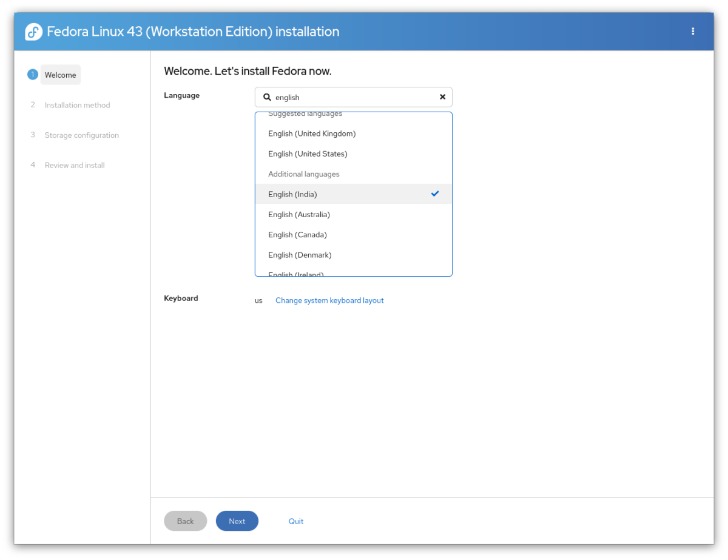Screen dimensions: 728x560
Task: Click the step 1 number badge
Action: [x=33, y=75]
